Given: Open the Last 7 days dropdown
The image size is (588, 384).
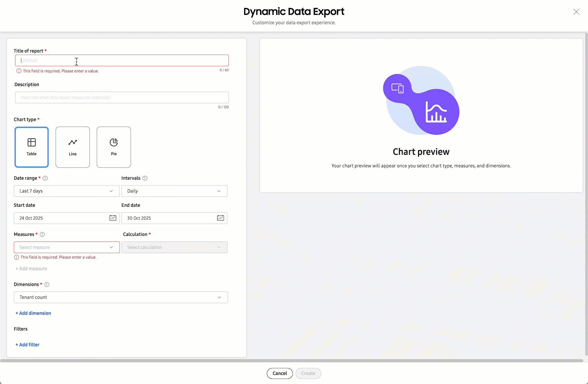Looking at the screenshot, I should pos(66,191).
